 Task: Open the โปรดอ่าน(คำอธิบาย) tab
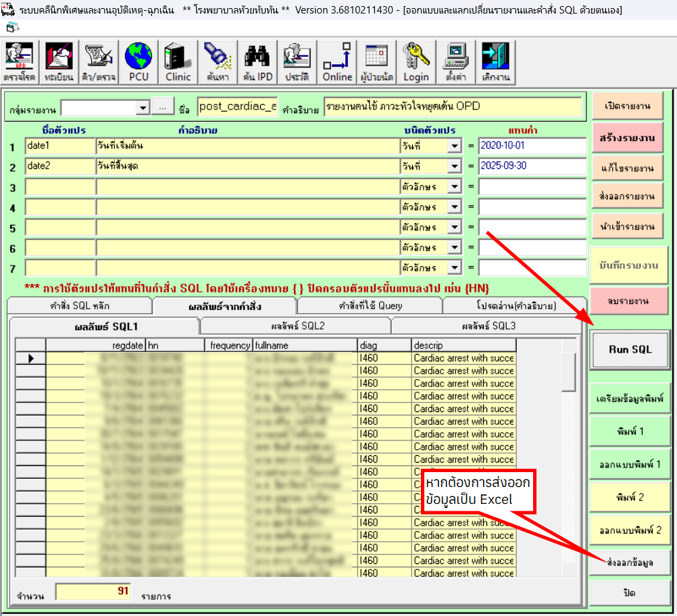(516, 306)
